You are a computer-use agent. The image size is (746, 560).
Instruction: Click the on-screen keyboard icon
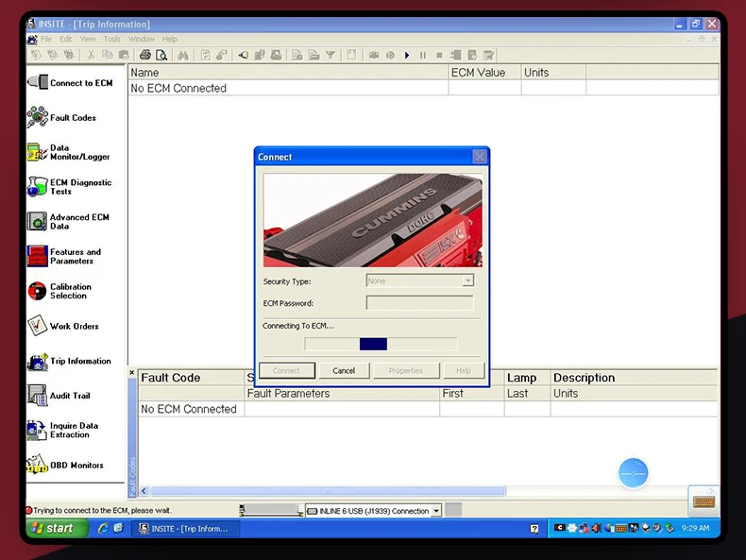point(704,501)
